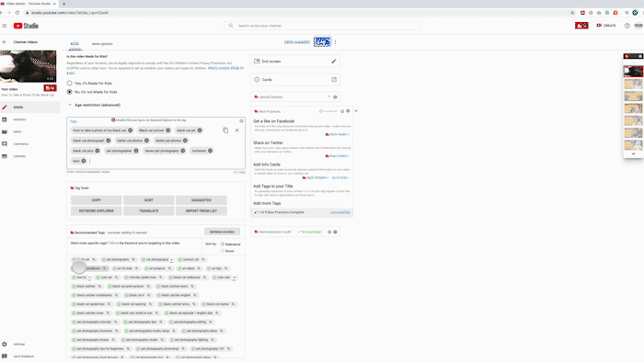The image size is (644, 362).
Task: Open Analytics in the left sidebar
Action: [x=19, y=119]
